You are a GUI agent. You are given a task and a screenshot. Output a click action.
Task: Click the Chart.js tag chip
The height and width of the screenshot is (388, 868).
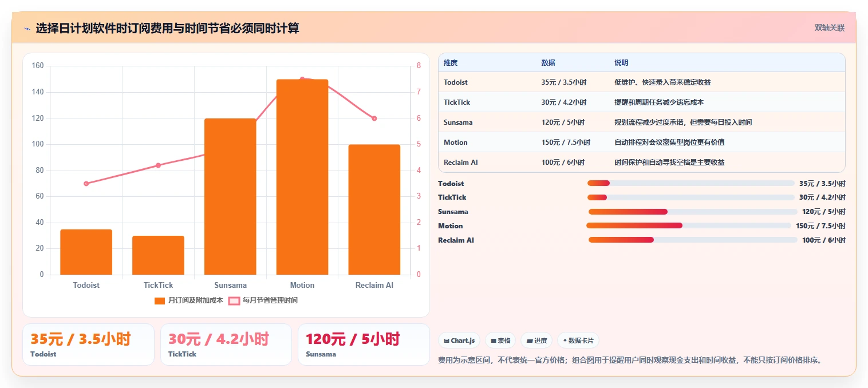pyautogui.click(x=459, y=341)
